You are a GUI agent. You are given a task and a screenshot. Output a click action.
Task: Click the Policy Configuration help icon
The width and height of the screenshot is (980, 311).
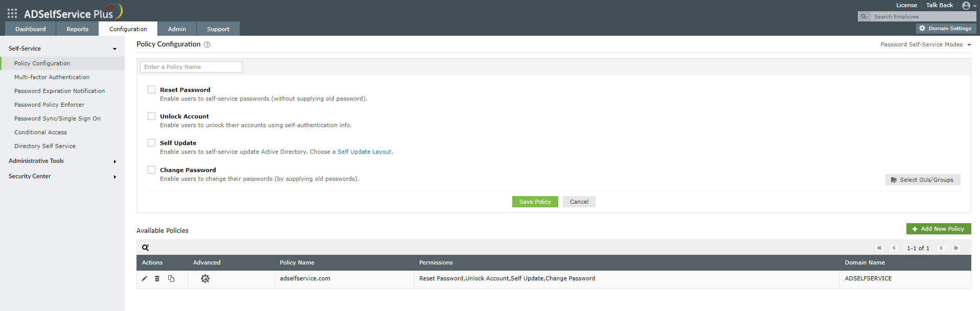pos(207,44)
